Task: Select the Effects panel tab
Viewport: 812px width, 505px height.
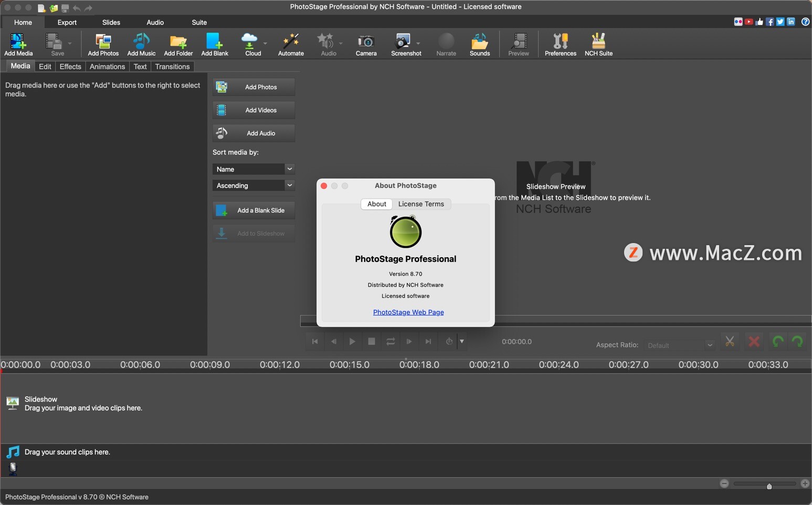Action: pos(70,67)
